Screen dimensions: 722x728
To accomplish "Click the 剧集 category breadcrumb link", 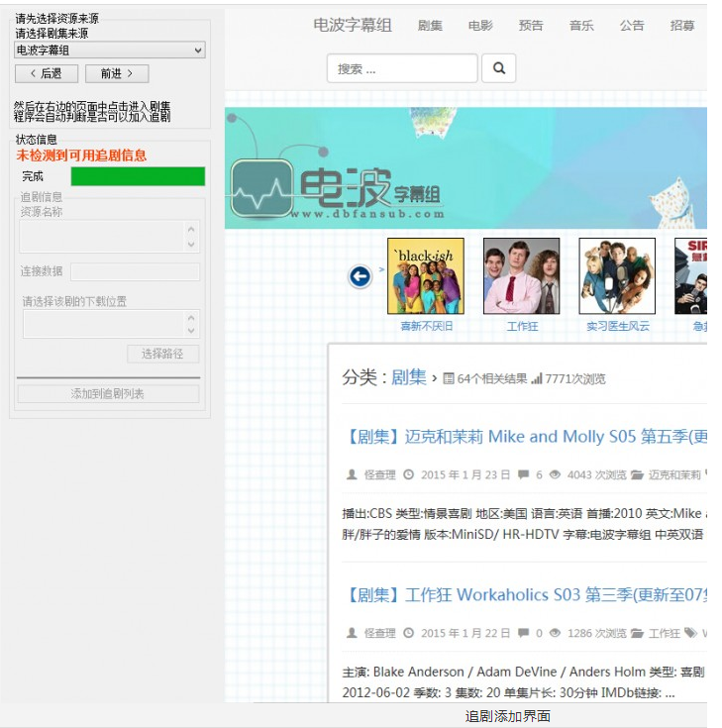I will (409, 377).
